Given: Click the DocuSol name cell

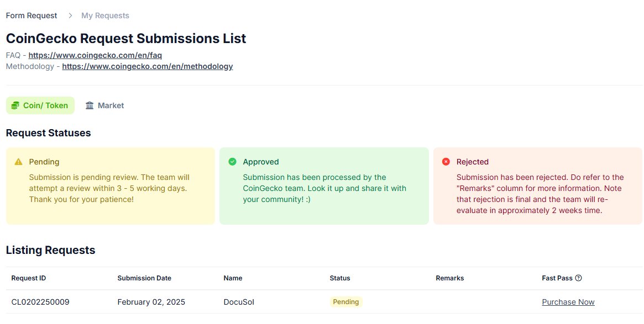Looking at the screenshot, I should click(239, 302).
